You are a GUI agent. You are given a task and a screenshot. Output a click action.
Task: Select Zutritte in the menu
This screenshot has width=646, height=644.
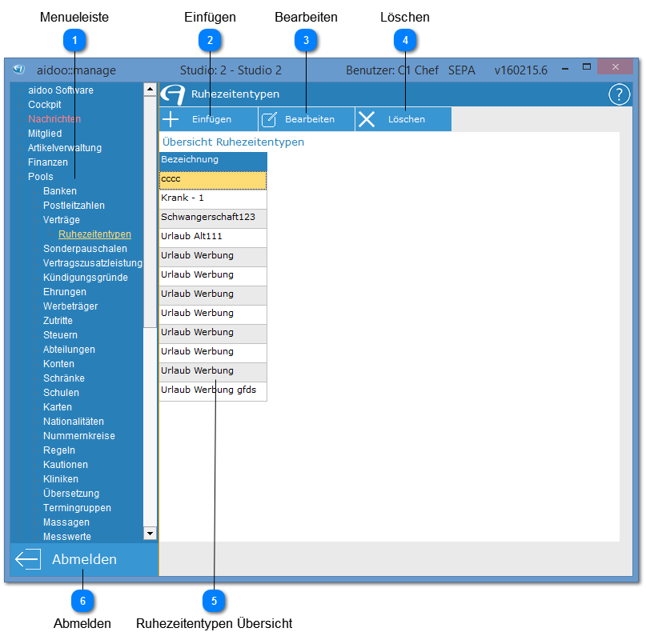58,321
